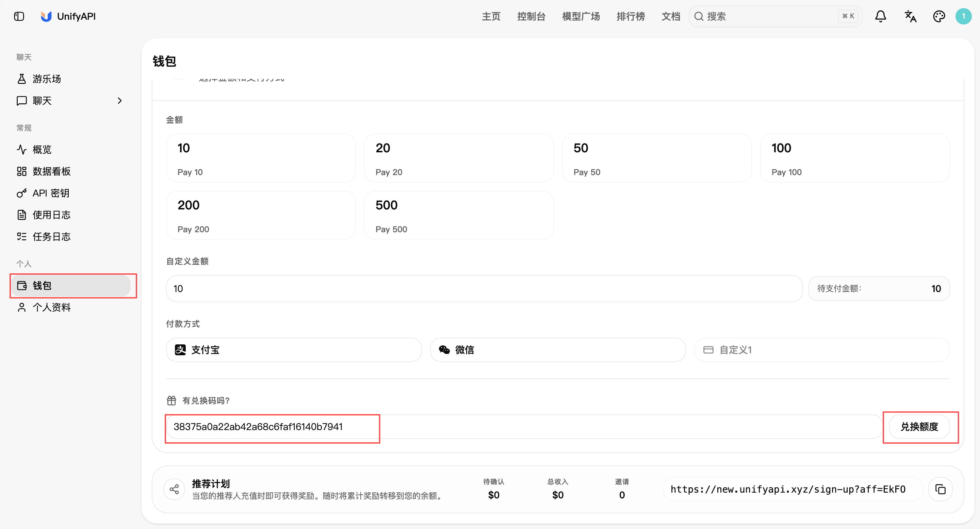Select the 20 amount card

pos(459,158)
